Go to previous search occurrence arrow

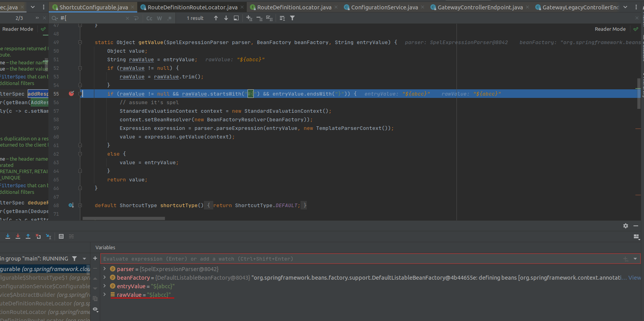coord(216,18)
